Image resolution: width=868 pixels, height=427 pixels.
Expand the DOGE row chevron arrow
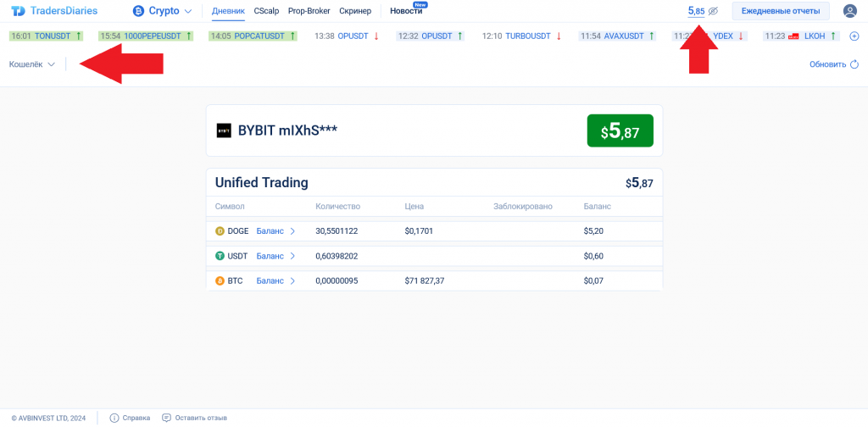(x=292, y=231)
